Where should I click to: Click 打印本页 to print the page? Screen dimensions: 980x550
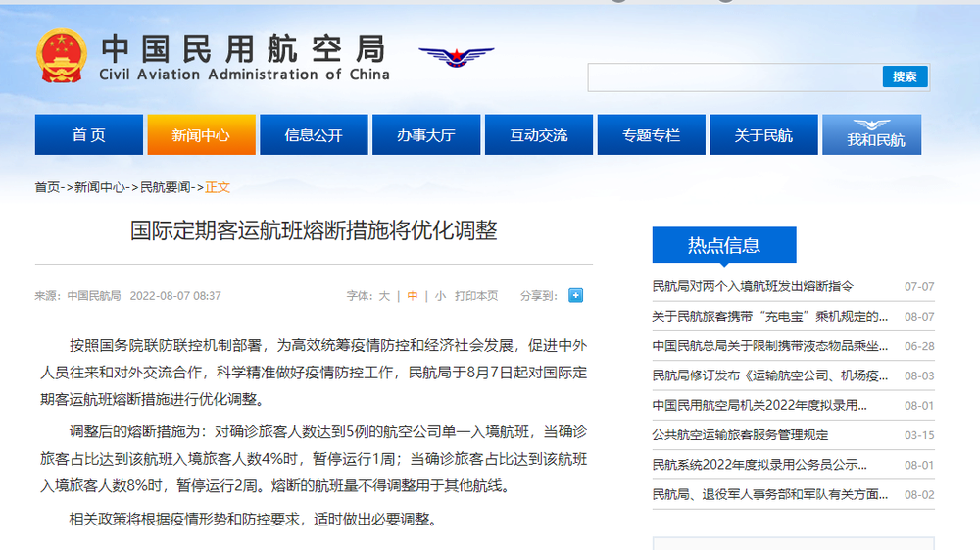(x=476, y=295)
